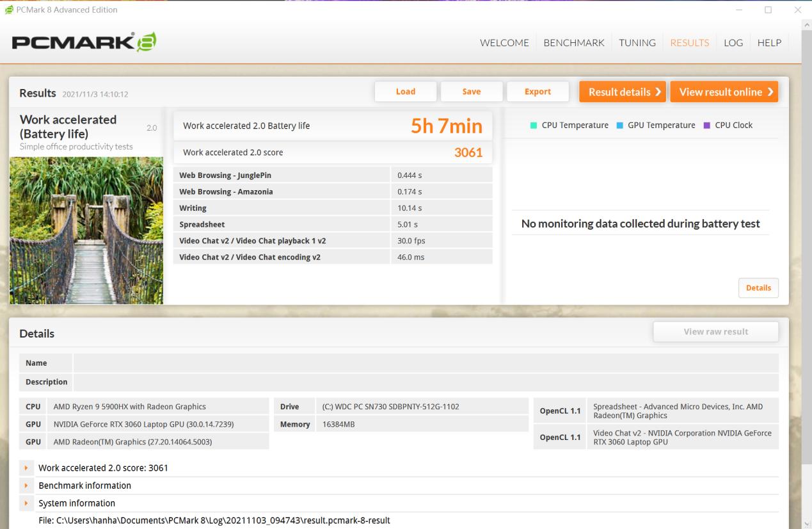
Task: Select the Spreadsheet result row
Action: point(333,225)
